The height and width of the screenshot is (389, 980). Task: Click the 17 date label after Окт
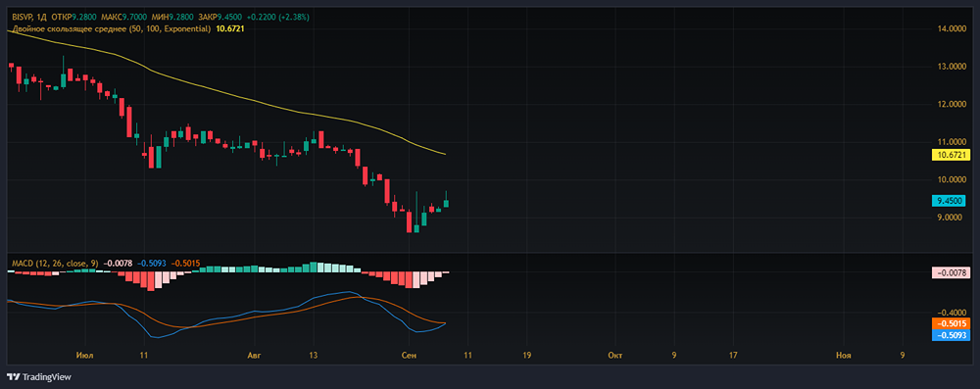pos(732,356)
